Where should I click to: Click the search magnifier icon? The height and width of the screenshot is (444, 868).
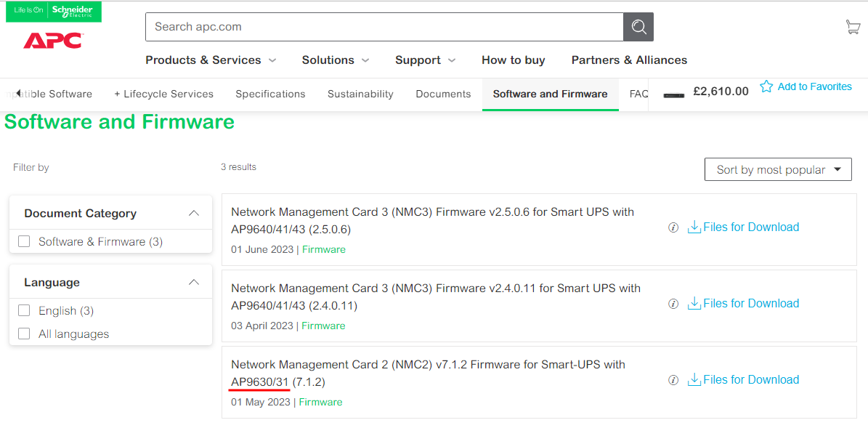coord(638,27)
